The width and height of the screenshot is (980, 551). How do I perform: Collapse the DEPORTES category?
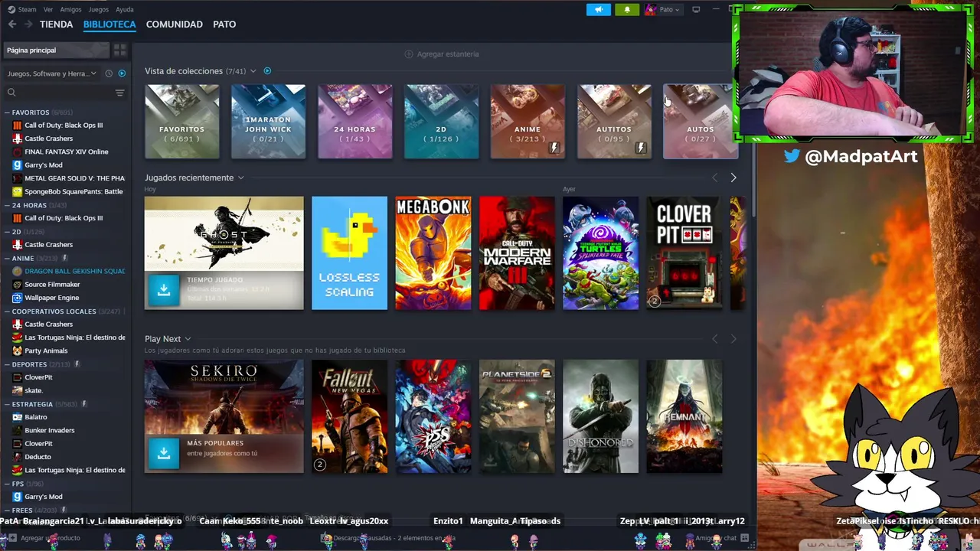coord(7,364)
